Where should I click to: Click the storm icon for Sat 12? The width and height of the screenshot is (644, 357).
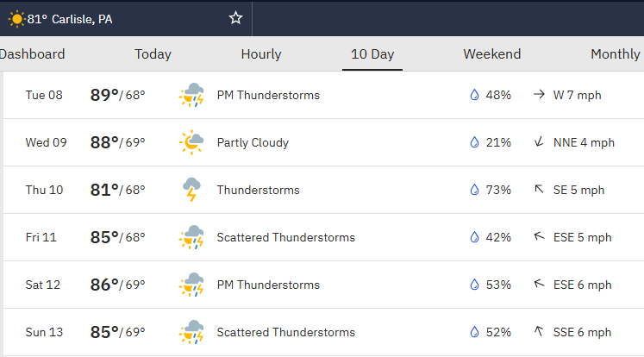coord(191,285)
